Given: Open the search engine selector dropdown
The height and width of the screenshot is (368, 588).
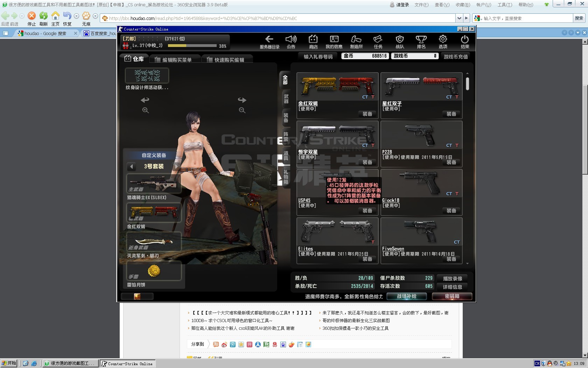Looking at the screenshot, I should coord(477,18).
